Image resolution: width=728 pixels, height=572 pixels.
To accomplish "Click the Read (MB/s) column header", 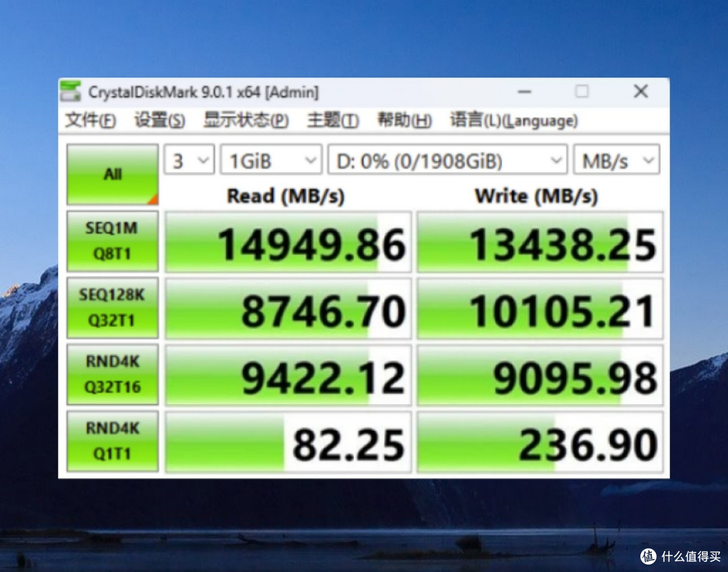I will pos(286,196).
